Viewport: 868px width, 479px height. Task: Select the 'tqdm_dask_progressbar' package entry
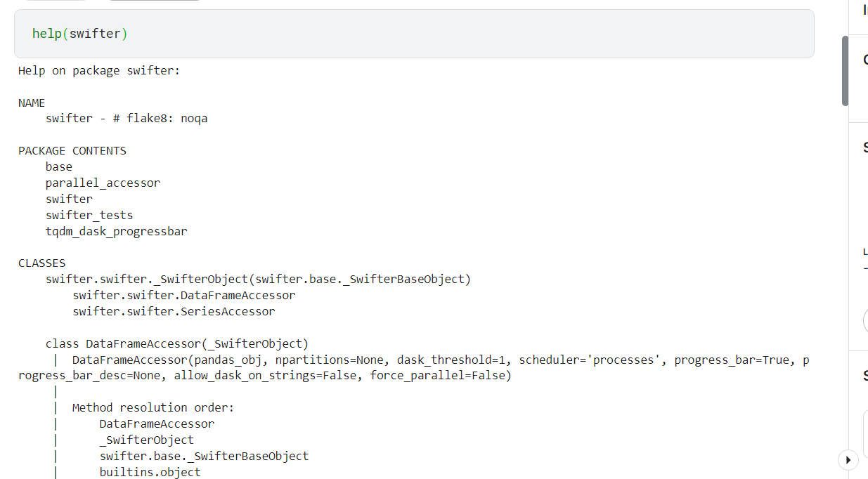point(117,231)
